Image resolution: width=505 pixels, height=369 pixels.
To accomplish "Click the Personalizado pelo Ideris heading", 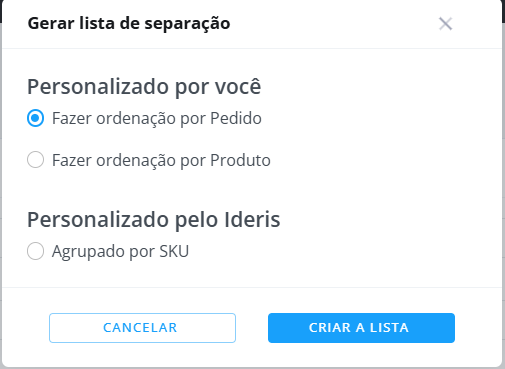I will pos(154,219).
